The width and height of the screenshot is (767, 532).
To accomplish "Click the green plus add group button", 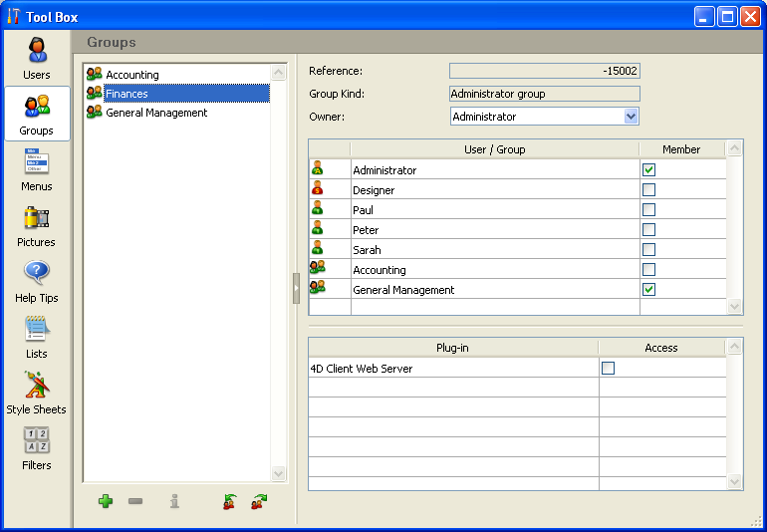I will pyautogui.click(x=106, y=501).
